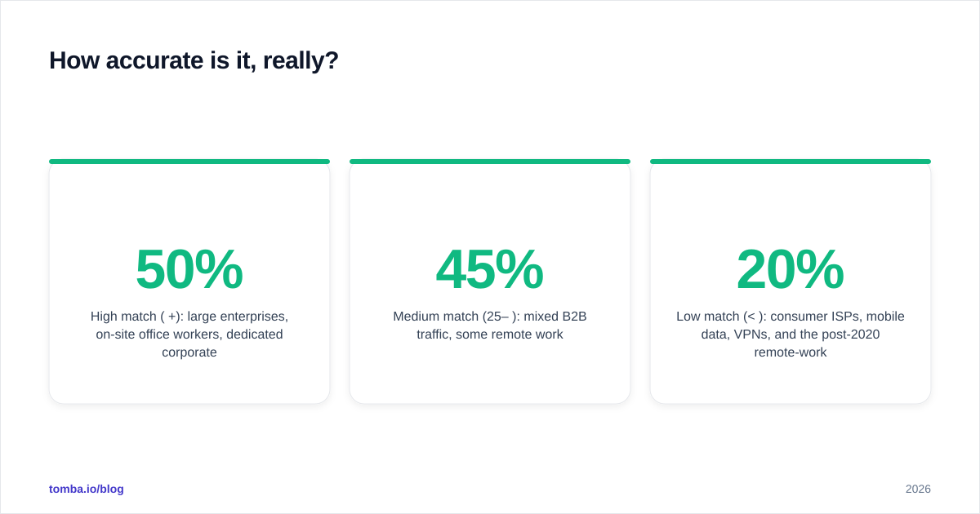Viewport: 980px width, 514px height.
Task: Click the 45% statistic number
Action: tap(490, 269)
